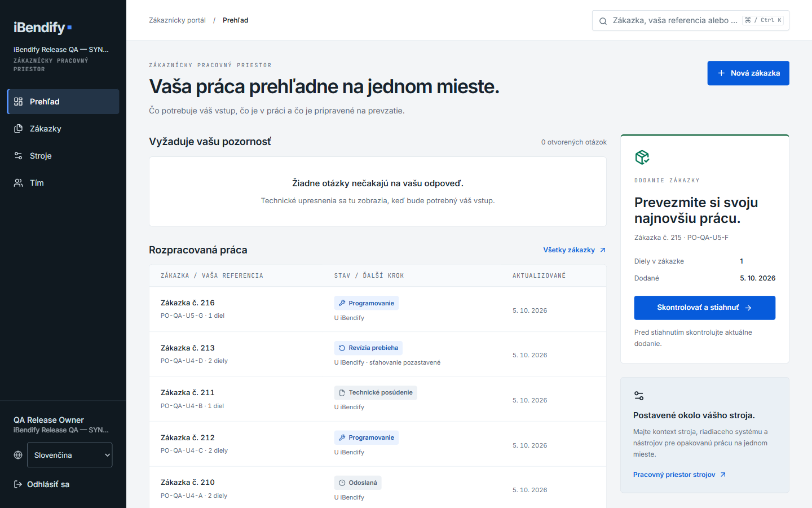Open order Zákazka č. 210
This screenshot has height=508, width=812.
188,482
